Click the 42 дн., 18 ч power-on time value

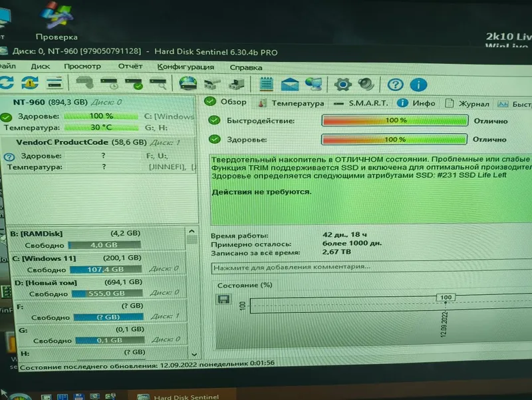point(344,235)
